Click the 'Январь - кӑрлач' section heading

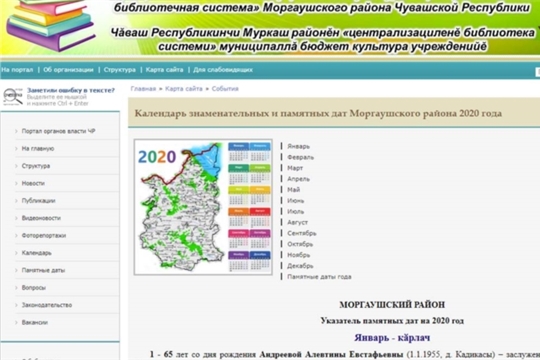point(392,338)
